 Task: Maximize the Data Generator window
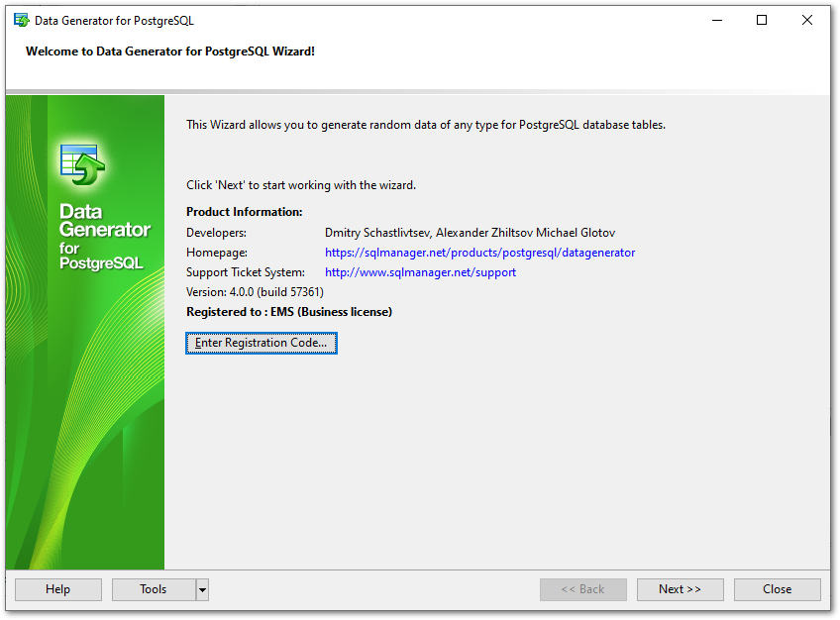click(x=761, y=21)
